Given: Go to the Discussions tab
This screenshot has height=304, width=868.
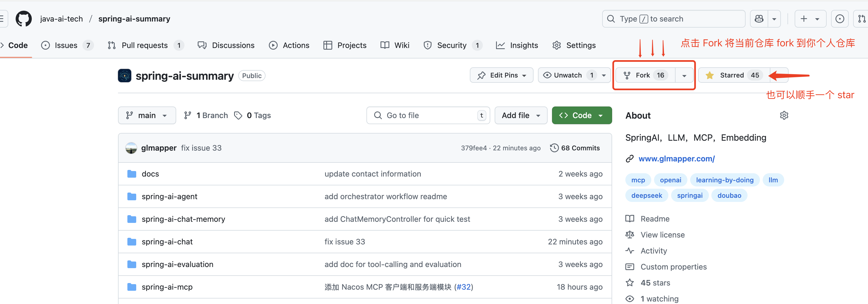Looking at the screenshot, I should click(226, 45).
